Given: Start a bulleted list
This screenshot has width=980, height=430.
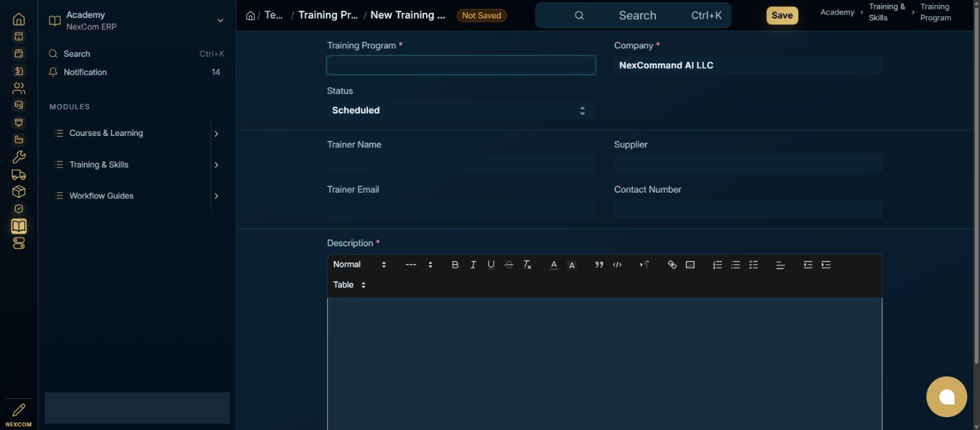Looking at the screenshot, I should 735,265.
